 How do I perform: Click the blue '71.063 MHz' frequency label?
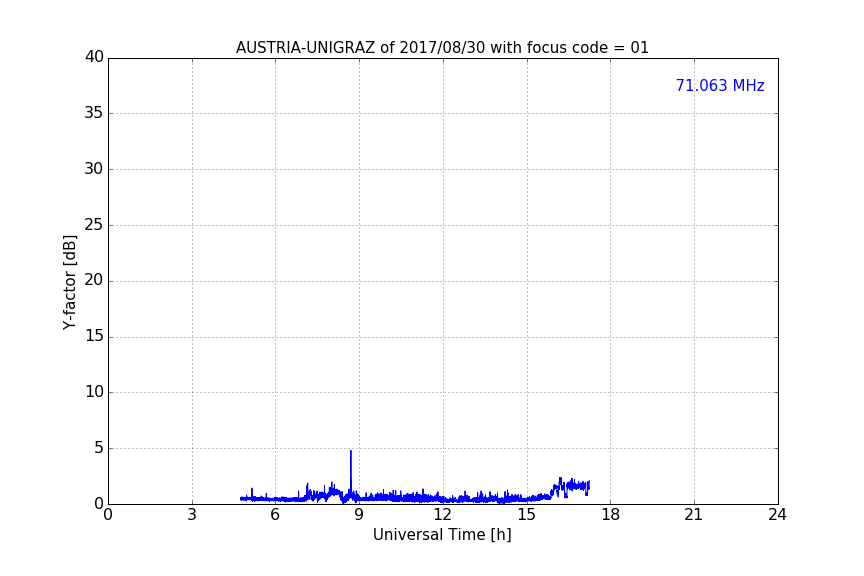pyautogui.click(x=720, y=86)
